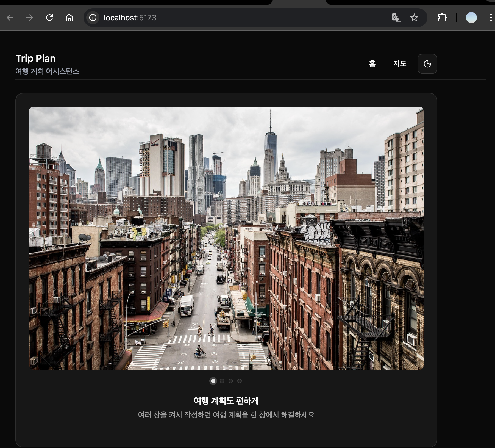Bookmark the page with the star icon
The width and height of the screenshot is (495, 448).
click(414, 18)
